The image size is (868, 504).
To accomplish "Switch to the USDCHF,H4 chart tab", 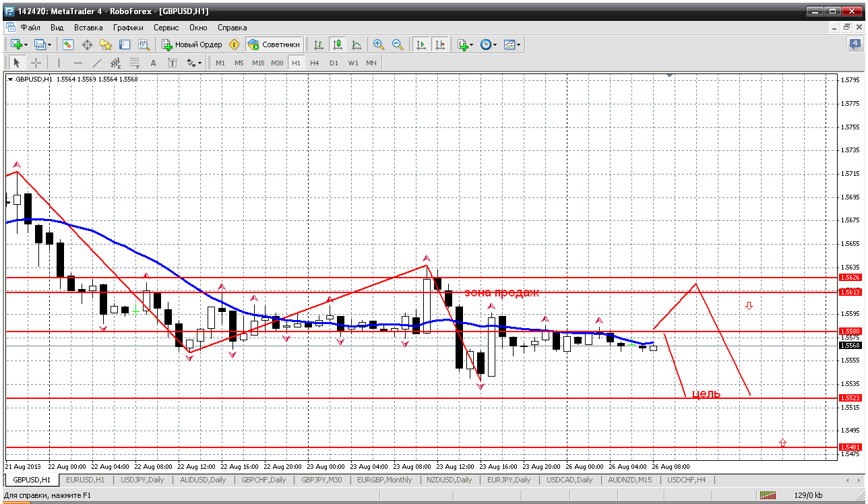I will tap(687, 480).
